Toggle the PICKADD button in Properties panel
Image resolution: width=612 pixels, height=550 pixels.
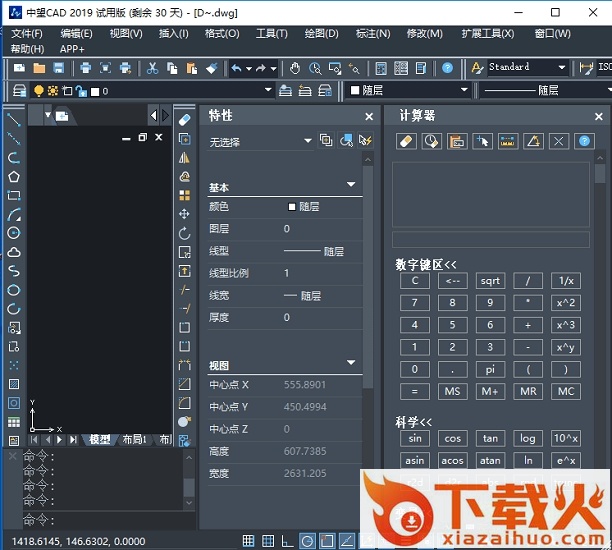click(326, 140)
